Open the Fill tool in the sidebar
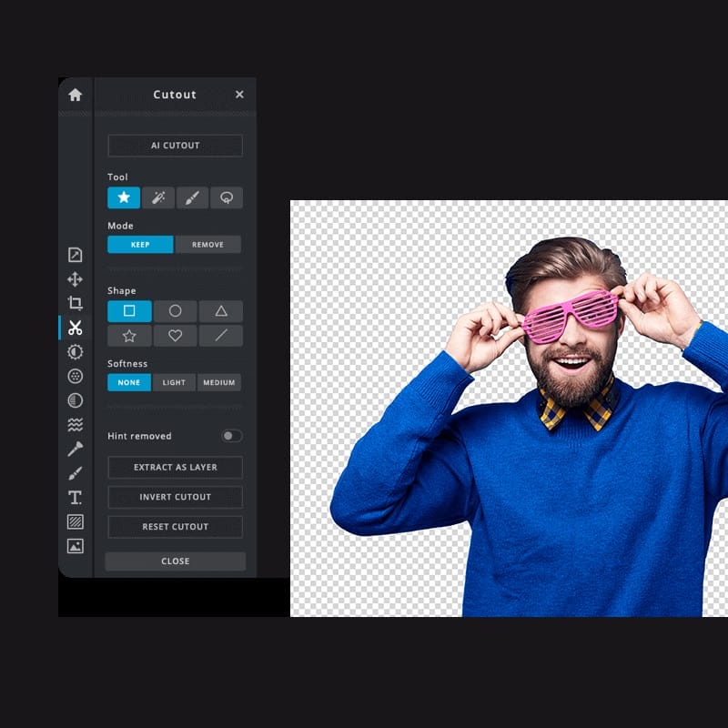Screen dimensions: 728x728 [76, 521]
